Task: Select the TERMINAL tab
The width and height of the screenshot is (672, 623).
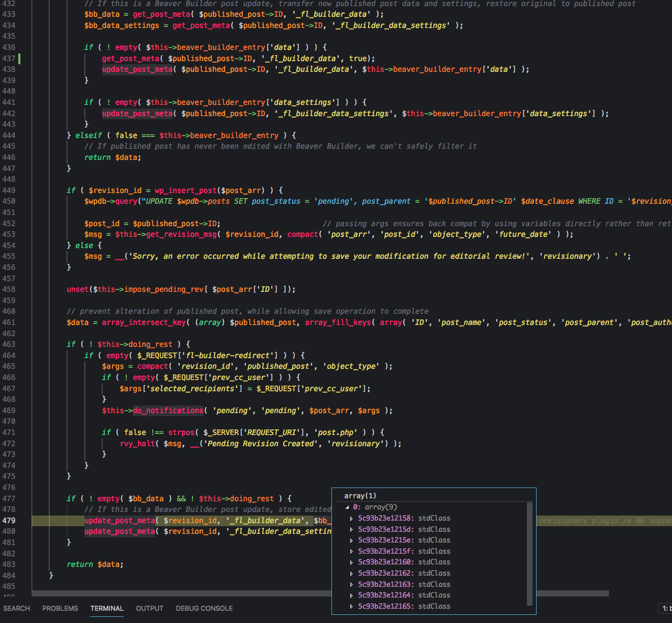Action: [x=107, y=609]
